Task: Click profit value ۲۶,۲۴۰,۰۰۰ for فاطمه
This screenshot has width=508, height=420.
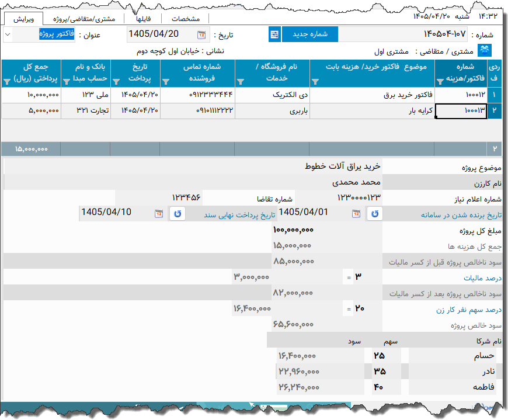Action: click(x=320, y=387)
